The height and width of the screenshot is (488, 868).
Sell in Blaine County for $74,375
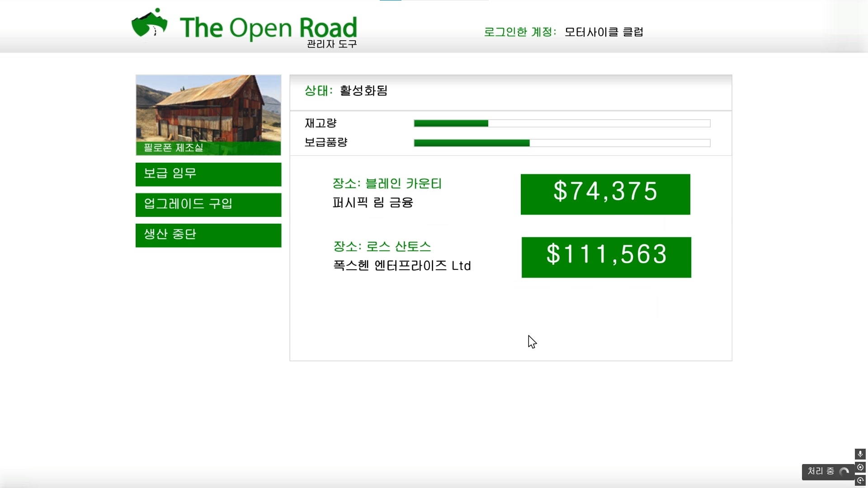coord(605,194)
